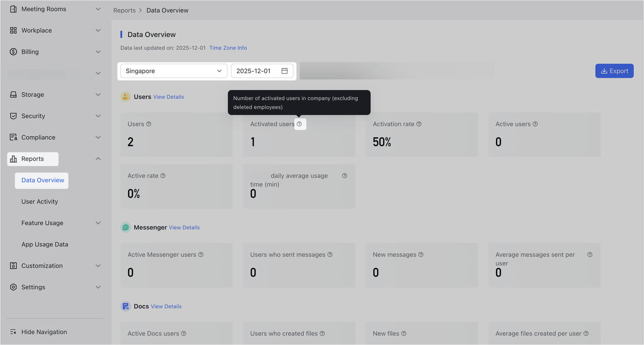This screenshot has height=345, width=644.
Task: Select Reports in the sidebar
Action: point(33,159)
